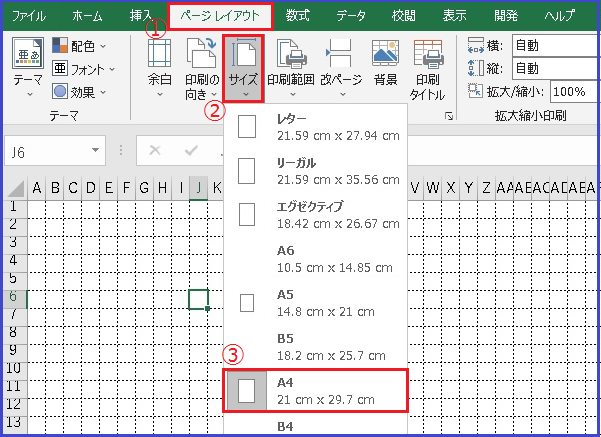The height and width of the screenshot is (437, 601).
Task: Click the Name Box showing J6
Action: pos(46,151)
